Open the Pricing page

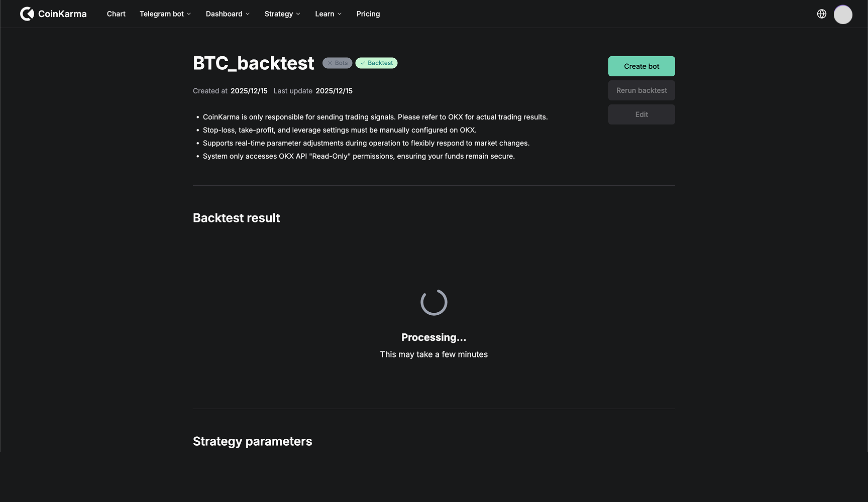click(368, 14)
